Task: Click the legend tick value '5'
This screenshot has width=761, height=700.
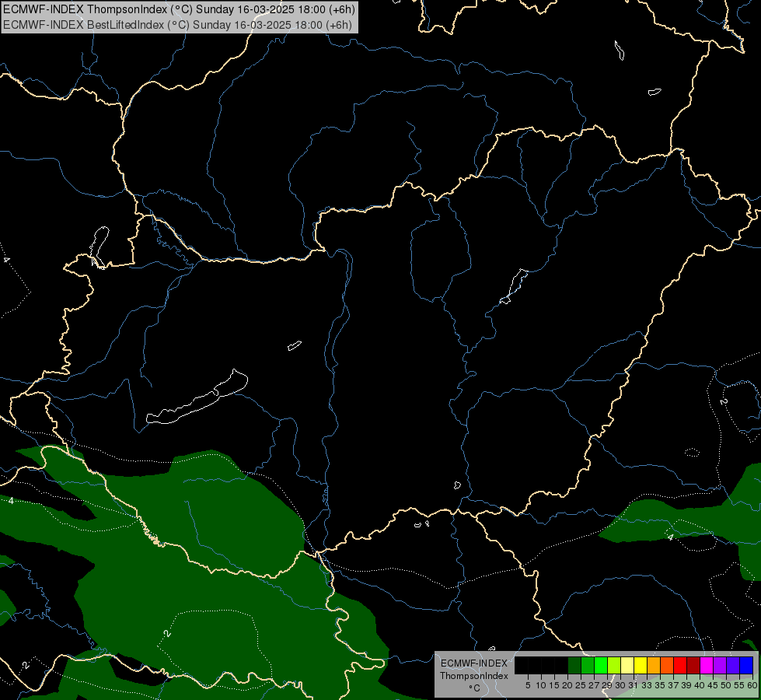Action: [x=528, y=685]
